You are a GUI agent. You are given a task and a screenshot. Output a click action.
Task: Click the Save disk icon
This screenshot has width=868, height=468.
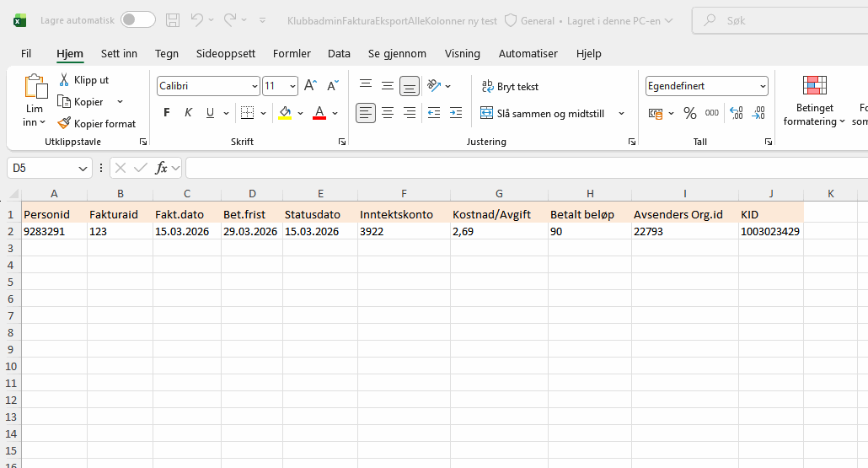173,20
